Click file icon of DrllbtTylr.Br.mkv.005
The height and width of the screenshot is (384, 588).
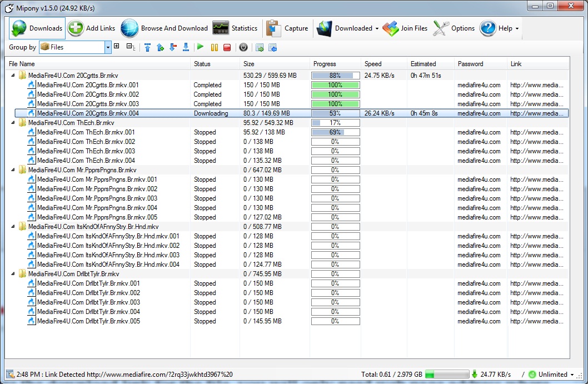pos(32,321)
